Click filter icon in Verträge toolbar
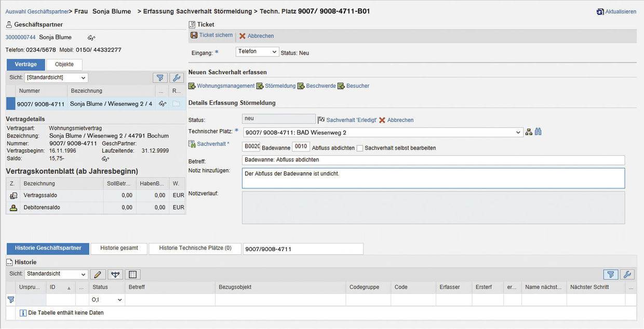This screenshot has width=644, height=329. click(x=160, y=78)
